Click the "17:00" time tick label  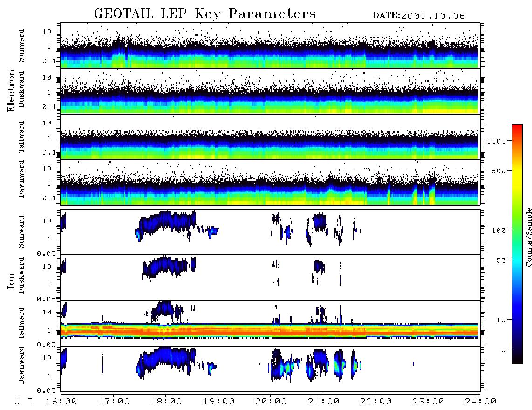click(114, 402)
